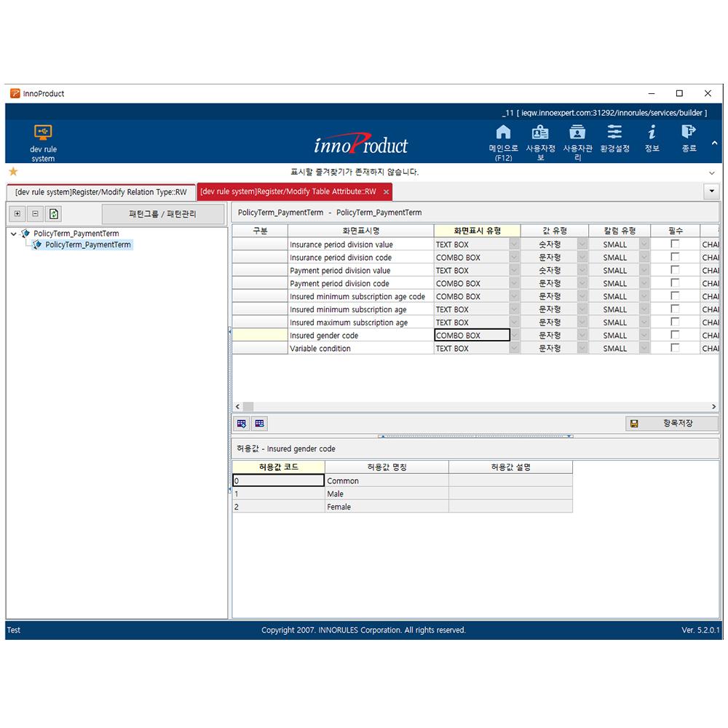Image resolution: width=728 pixels, height=728 pixels.
Task: Click the dev rule system icon
Action: (x=42, y=140)
